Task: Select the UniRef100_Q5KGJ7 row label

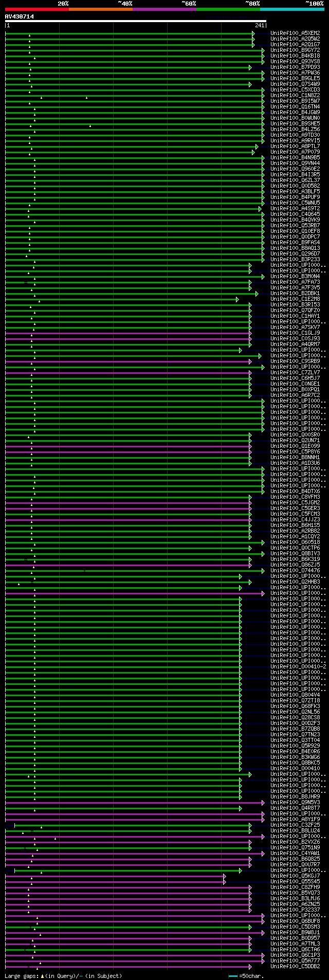Action: click(x=295, y=876)
